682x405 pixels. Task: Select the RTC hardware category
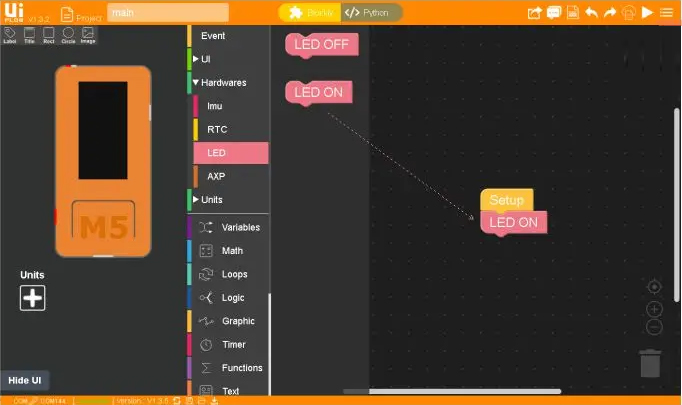pos(231,130)
